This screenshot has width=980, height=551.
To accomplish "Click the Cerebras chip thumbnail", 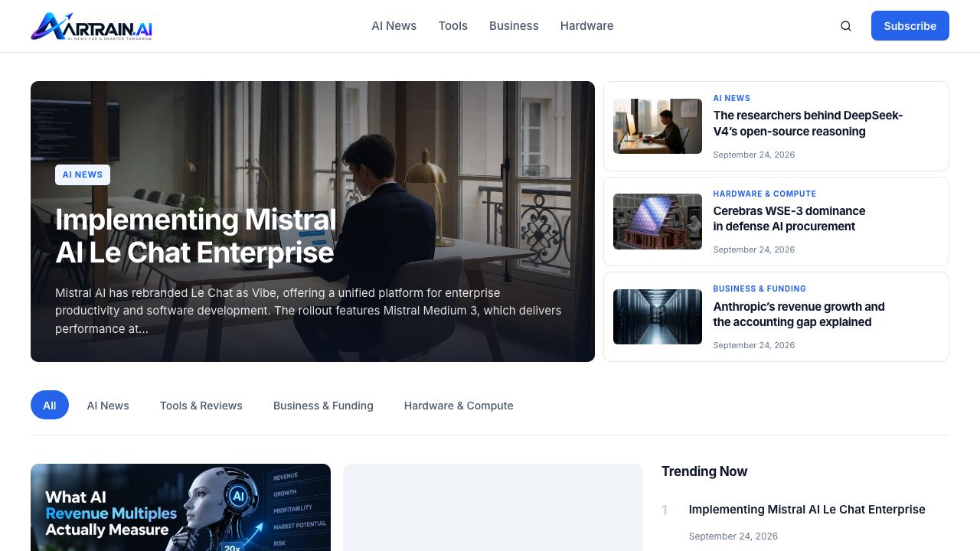I will (658, 221).
